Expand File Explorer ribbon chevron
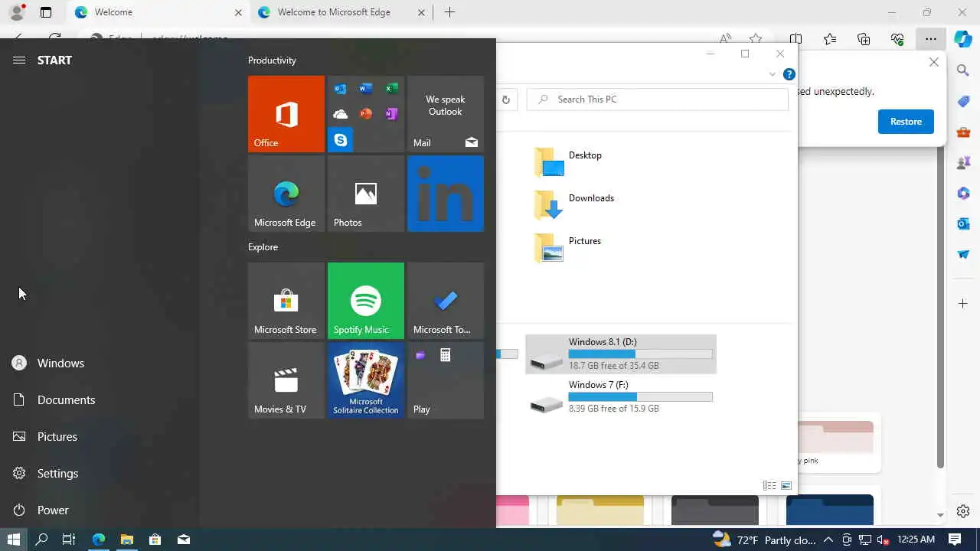980x551 pixels. coord(772,74)
